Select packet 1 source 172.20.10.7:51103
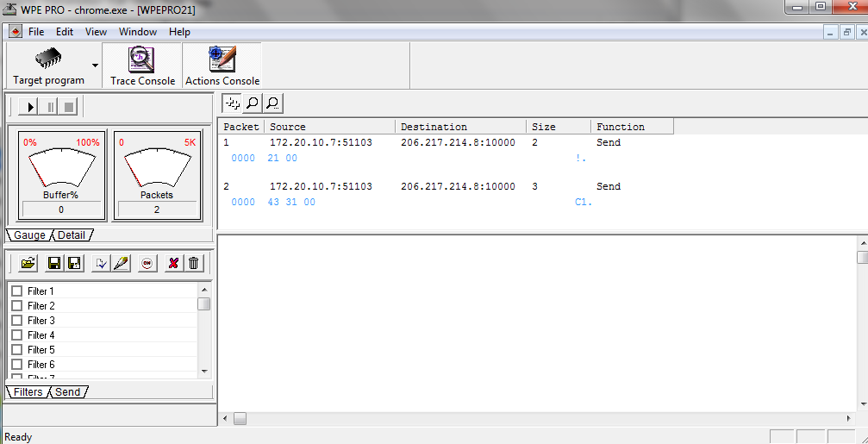 (321, 142)
